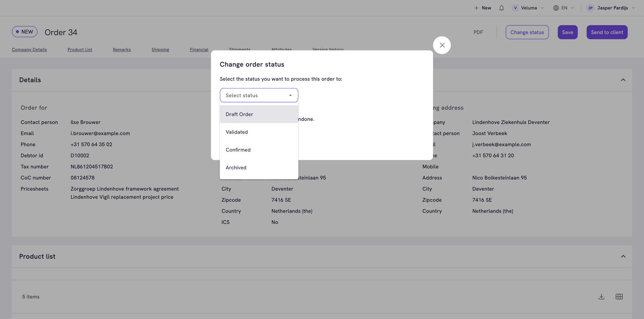Viewport: 644px width, 319px height.
Task: Click the globe language icon
Action: tap(556, 8)
